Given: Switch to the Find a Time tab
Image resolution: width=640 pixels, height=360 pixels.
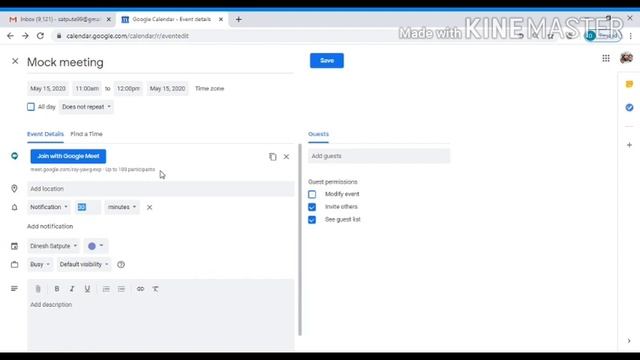Looking at the screenshot, I should pos(87,134).
